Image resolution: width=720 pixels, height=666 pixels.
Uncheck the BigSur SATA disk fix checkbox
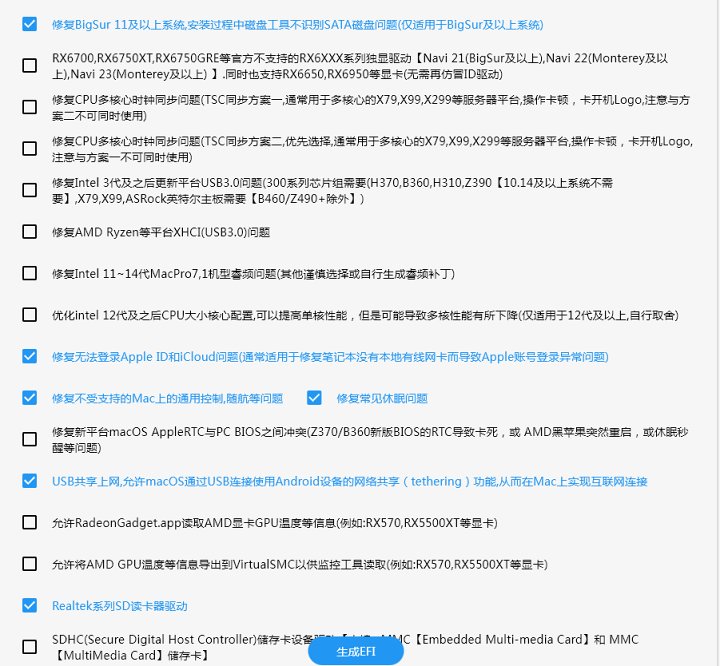tap(29, 23)
